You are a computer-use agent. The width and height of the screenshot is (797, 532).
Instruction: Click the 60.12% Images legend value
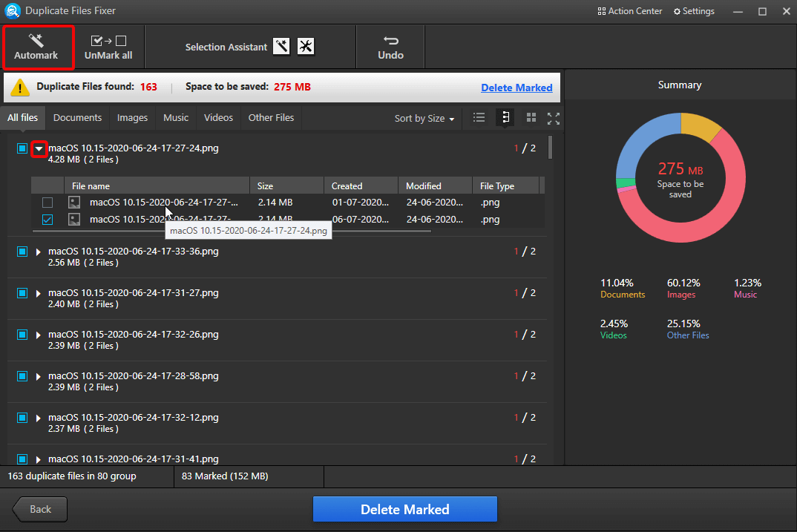point(683,283)
